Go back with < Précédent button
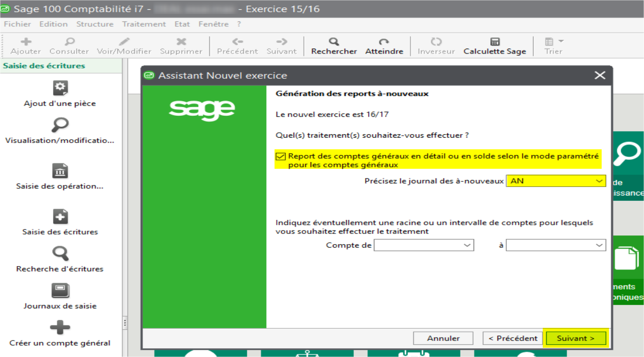The width and height of the screenshot is (644, 357). click(x=513, y=339)
